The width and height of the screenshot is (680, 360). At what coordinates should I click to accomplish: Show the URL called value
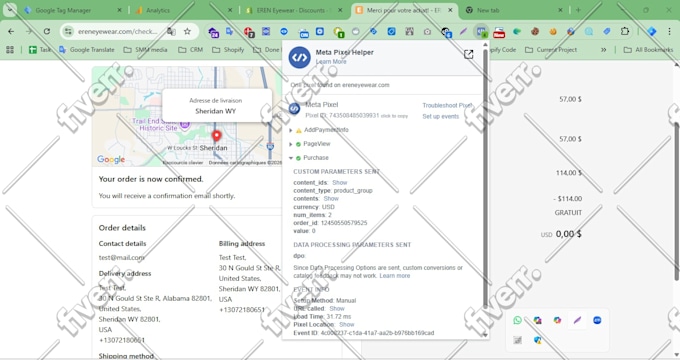coord(337,308)
